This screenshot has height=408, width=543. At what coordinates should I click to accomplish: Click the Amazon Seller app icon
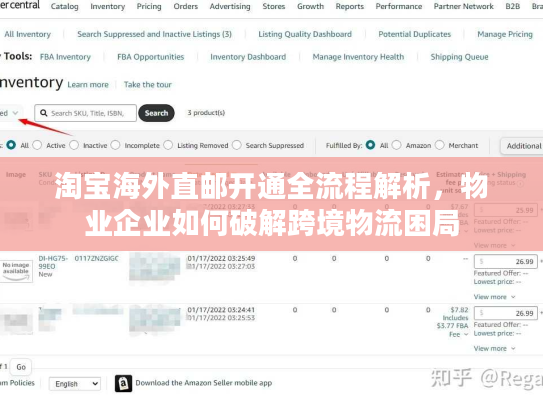coord(123,383)
